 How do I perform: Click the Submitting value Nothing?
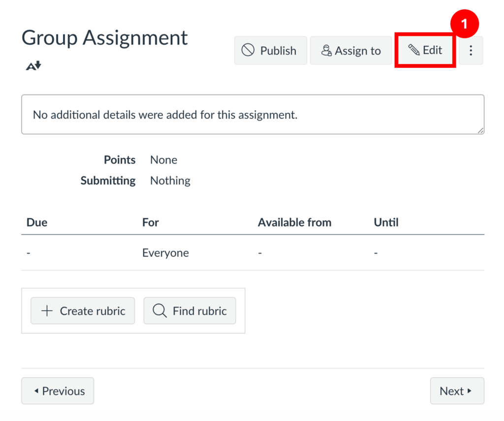[170, 181]
